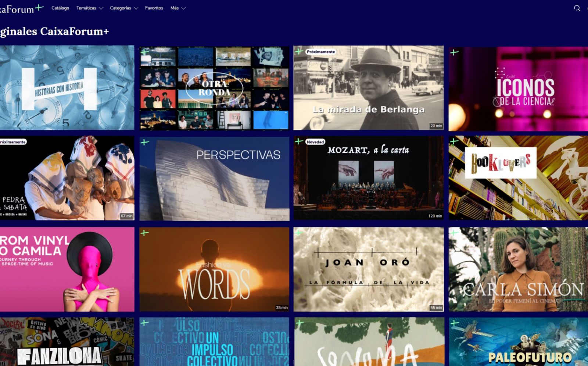
Task: Click the "25 min" duration label
Action: (282, 308)
